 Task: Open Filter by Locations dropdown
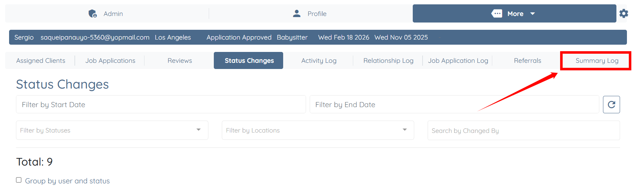tap(318, 130)
